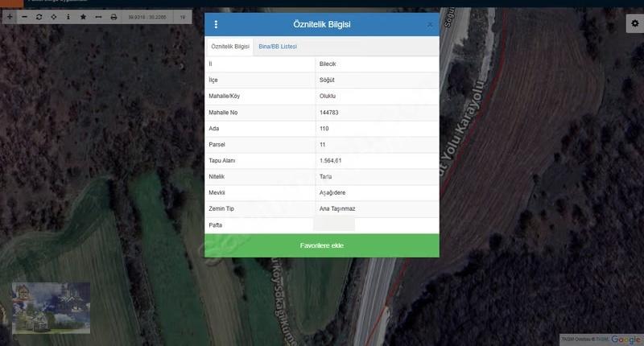Open the three-dot menu in dialog
The width and height of the screenshot is (644, 346).
[x=216, y=25]
